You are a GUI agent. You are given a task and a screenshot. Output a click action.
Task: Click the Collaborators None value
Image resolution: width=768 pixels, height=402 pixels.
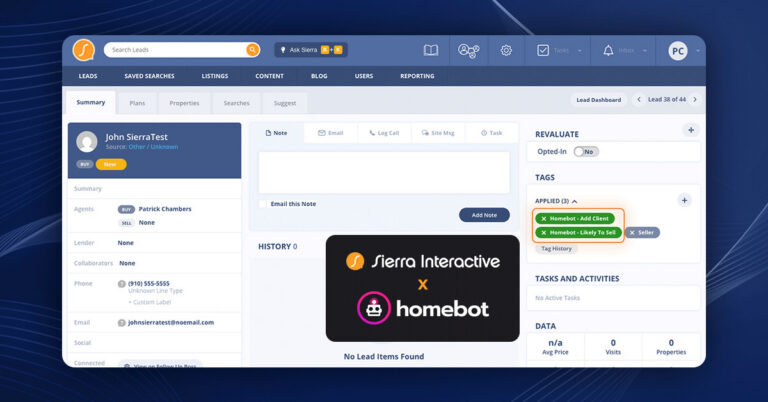[x=127, y=263]
